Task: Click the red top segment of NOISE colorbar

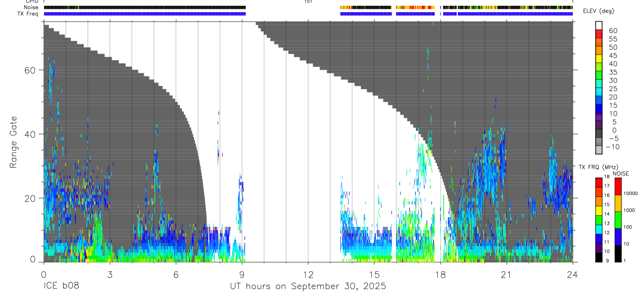Action: [618, 186]
